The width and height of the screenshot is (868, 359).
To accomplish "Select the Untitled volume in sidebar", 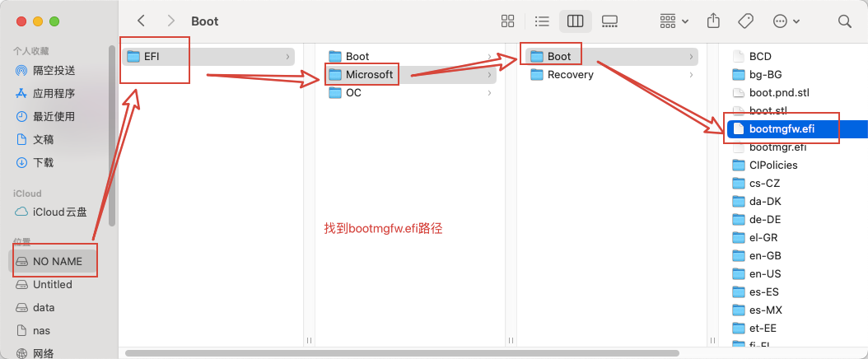I will (44, 284).
